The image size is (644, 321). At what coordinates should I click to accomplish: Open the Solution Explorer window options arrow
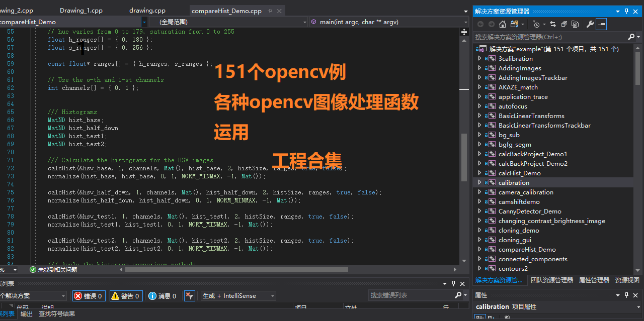(618, 11)
